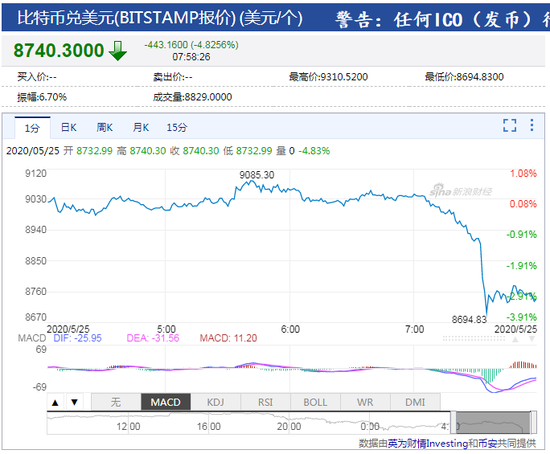550x454 pixels.
Task: Click the DIF: -25.95 indicator value
Action: tap(77, 338)
